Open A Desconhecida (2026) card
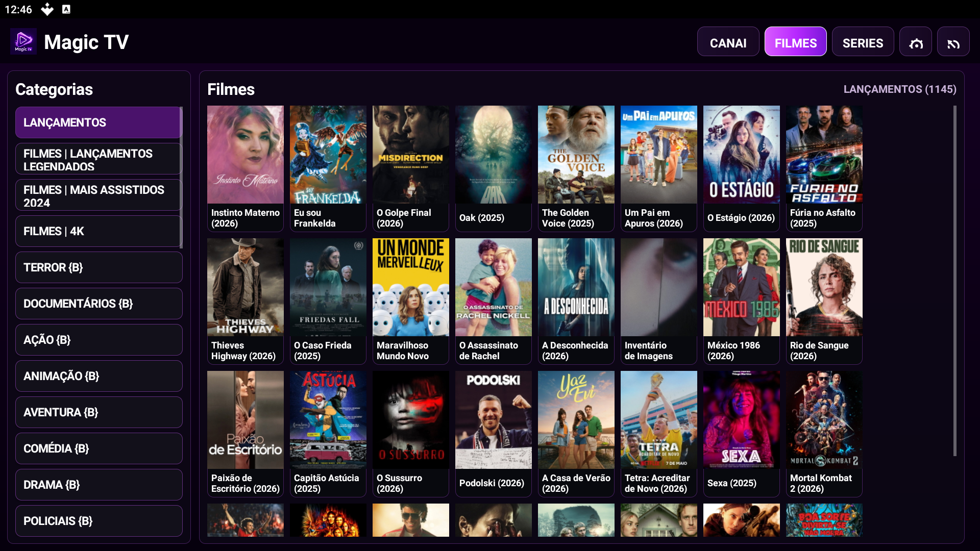The height and width of the screenshot is (551, 980). [576, 301]
